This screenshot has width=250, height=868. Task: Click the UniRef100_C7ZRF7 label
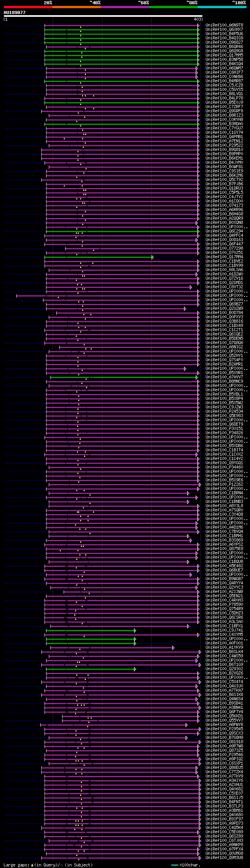click(x=224, y=107)
